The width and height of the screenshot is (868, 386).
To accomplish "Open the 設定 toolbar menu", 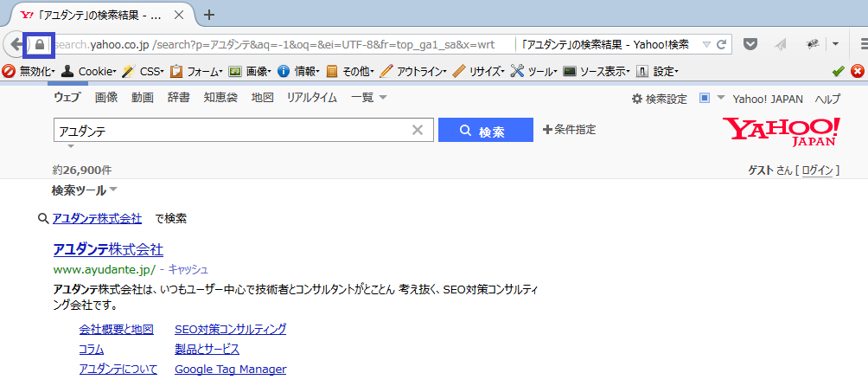I will point(657,72).
